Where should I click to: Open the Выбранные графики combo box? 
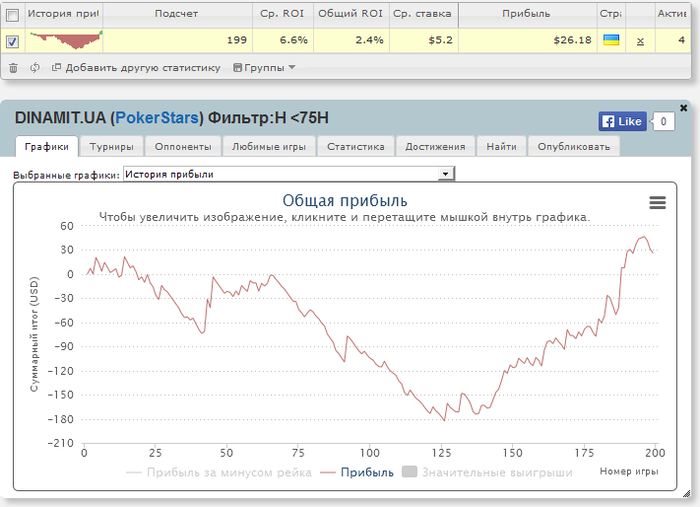(x=289, y=174)
